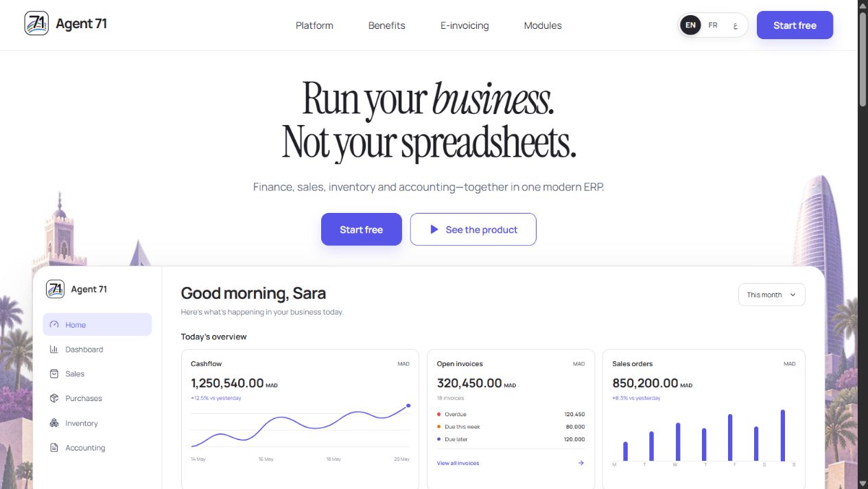
Task: Select Purchases in the sidebar
Action: (x=97, y=398)
